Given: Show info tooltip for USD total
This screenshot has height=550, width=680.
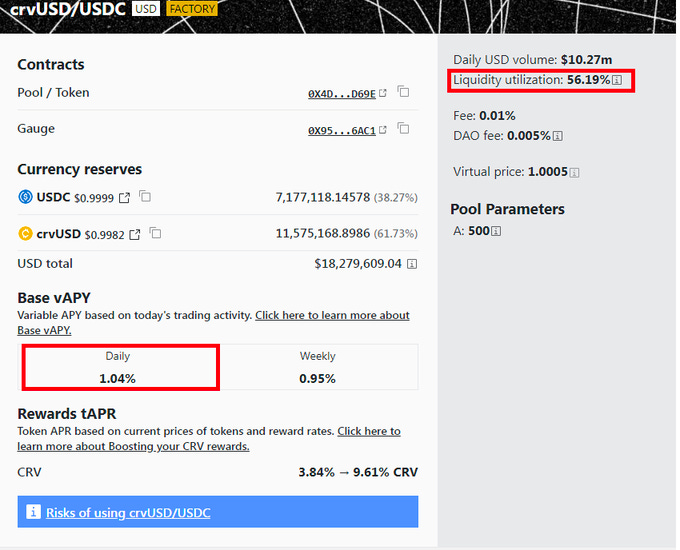Looking at the screenshot, I should click(x=412, y=264).
